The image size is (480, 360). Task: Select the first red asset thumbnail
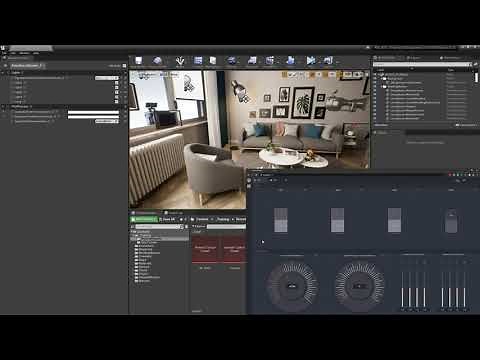point(205,249)
